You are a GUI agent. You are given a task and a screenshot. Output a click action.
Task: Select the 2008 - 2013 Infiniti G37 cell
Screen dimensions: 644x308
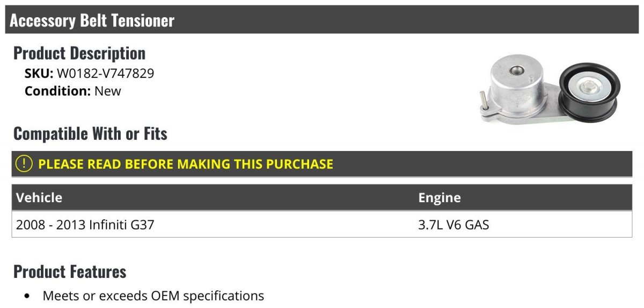85,224
